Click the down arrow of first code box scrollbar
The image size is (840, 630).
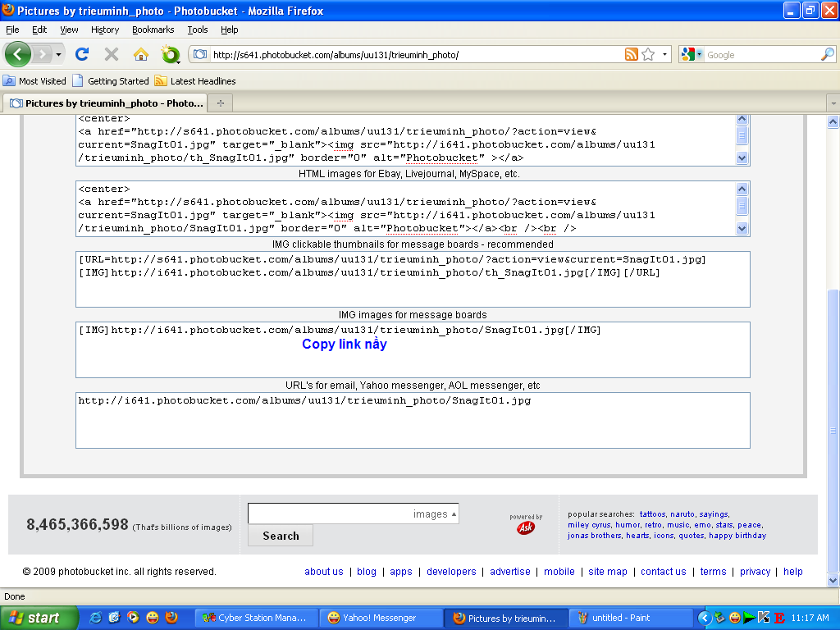[742, 157]
